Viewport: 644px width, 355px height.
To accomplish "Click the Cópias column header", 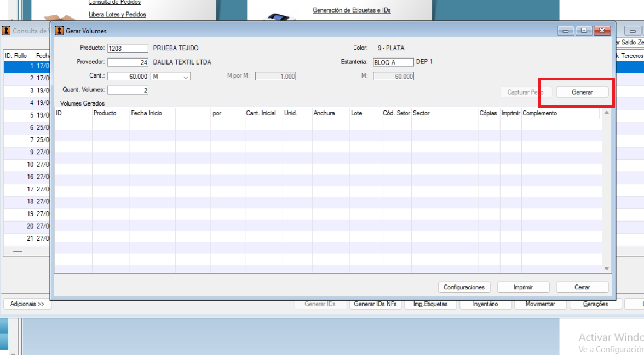I will [x=488, y=113].
